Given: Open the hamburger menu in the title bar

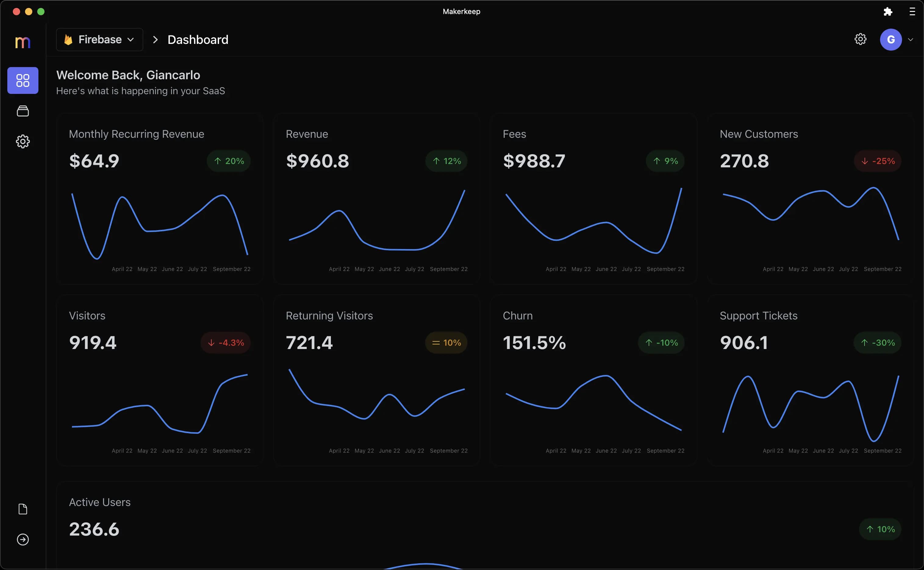Looking at the screenshot, I should 912,11.
